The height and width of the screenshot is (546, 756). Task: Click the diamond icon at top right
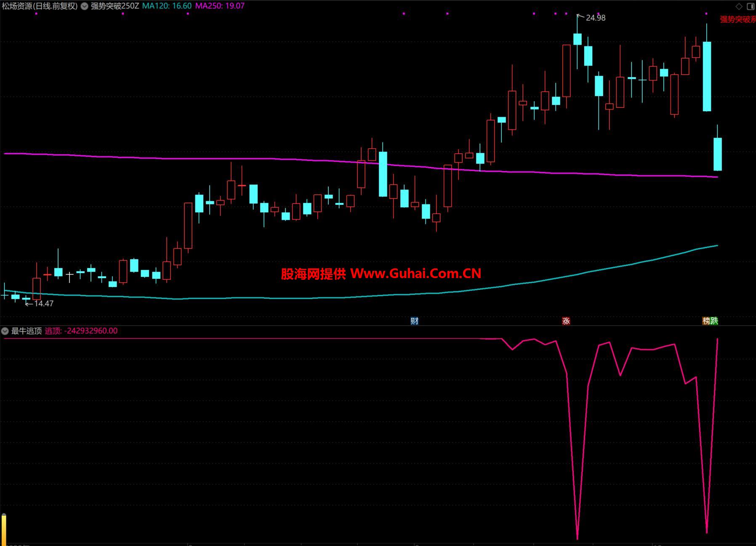(x=739, y=6)
